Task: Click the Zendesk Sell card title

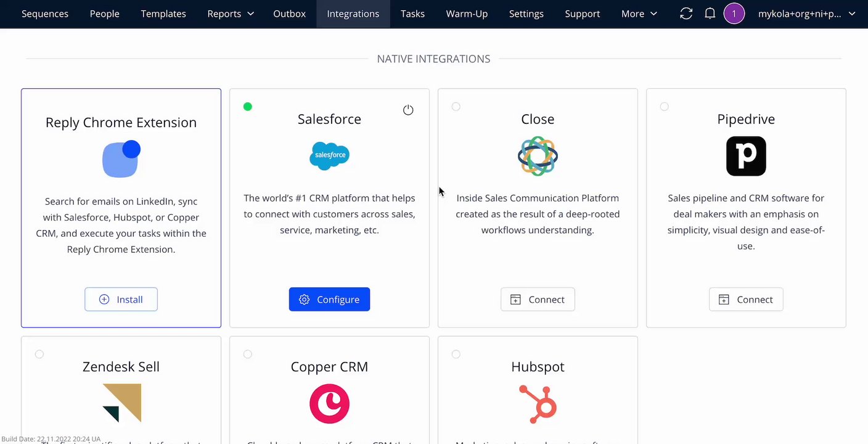Action: pos(121,366)
